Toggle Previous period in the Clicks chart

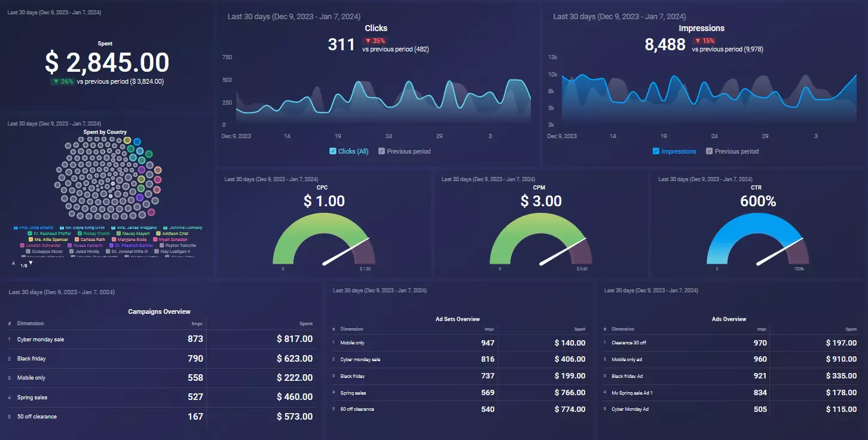[x=381, y=151]
